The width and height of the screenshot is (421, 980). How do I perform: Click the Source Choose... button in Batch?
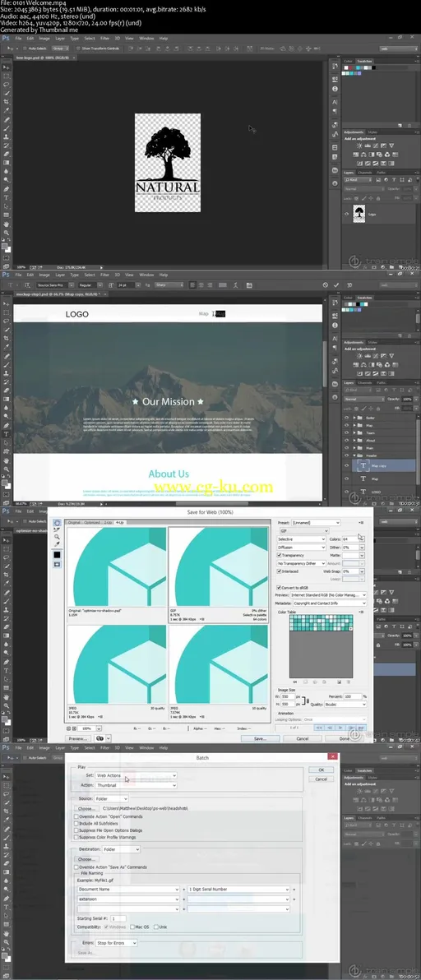87,808
